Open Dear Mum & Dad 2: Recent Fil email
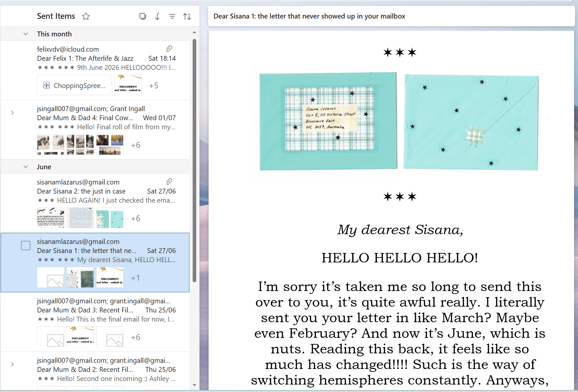578x392 pixels. click(95, 371)
